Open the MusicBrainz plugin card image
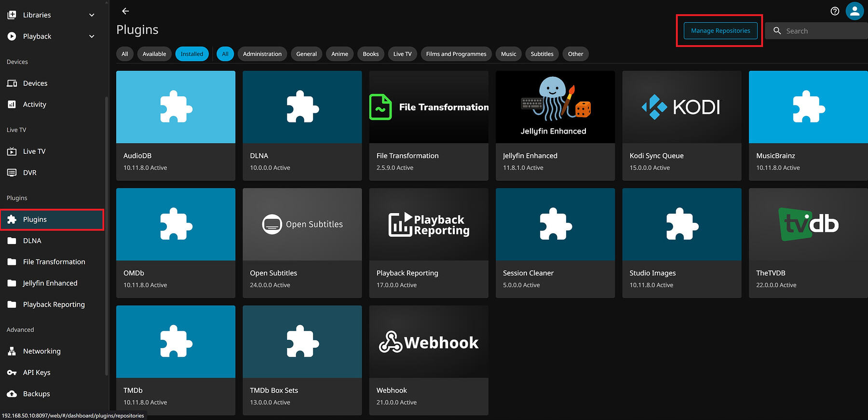 click(808, 107)
